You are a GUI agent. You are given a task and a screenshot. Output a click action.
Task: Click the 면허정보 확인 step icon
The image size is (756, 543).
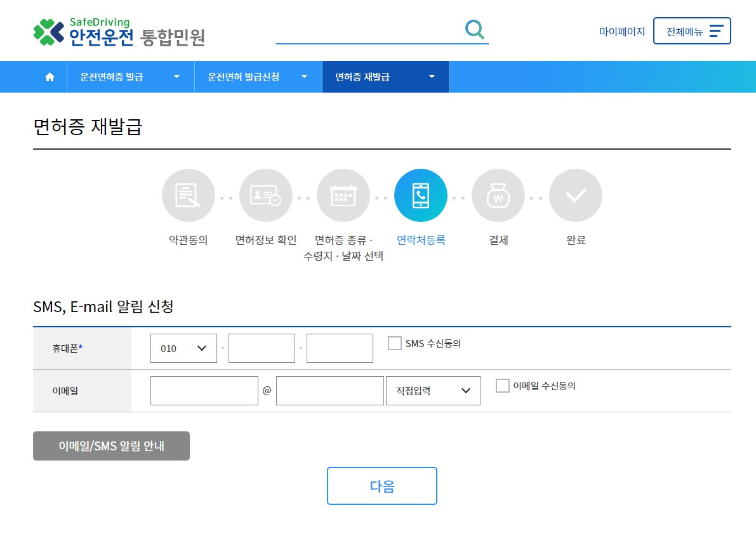point(266,195)
